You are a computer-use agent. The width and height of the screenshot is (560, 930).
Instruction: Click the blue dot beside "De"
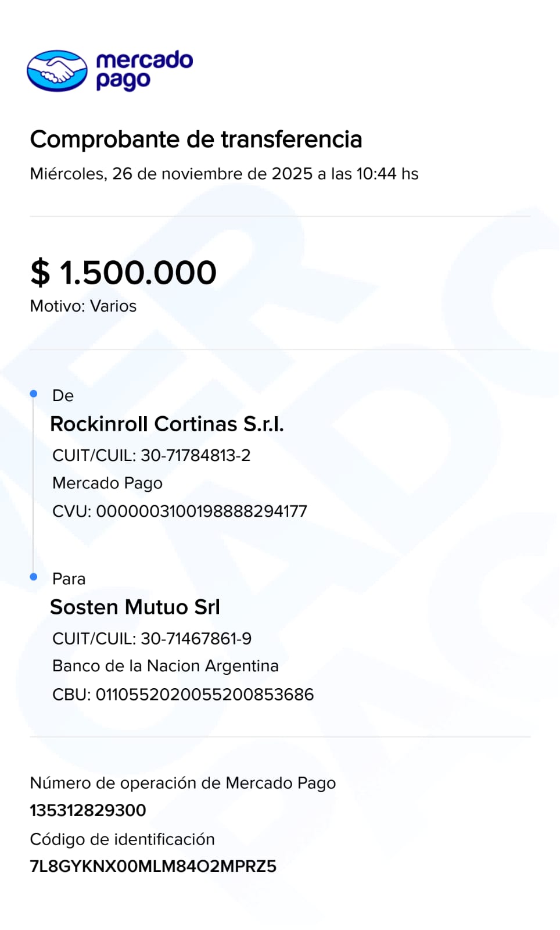34,394
